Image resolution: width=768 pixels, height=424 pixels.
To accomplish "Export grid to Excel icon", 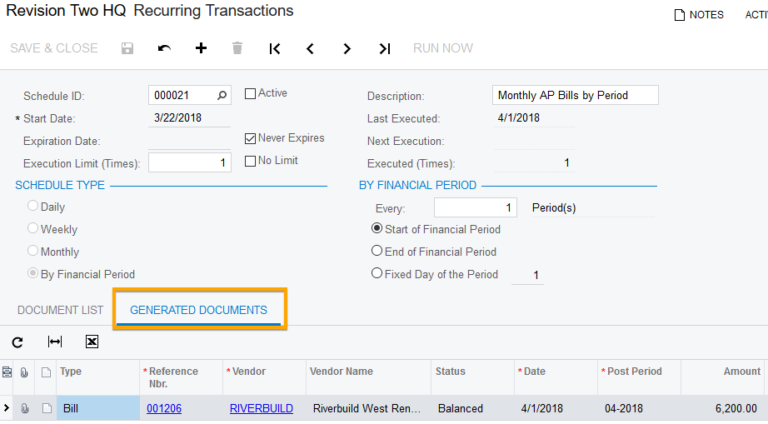I will 92,342.
